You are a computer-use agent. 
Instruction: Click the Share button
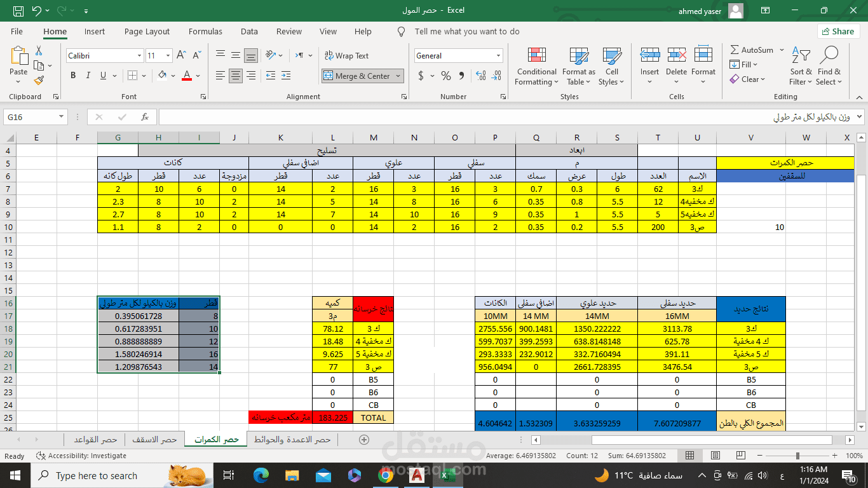point(838,31)
